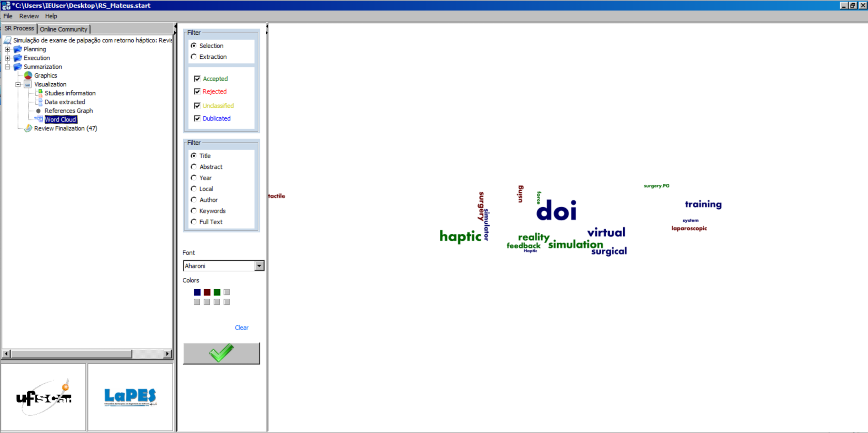Viewport: 868px width, 433px height.
Task: Click the LaPES logo thumbnail
Action: (x=130, y=397)
